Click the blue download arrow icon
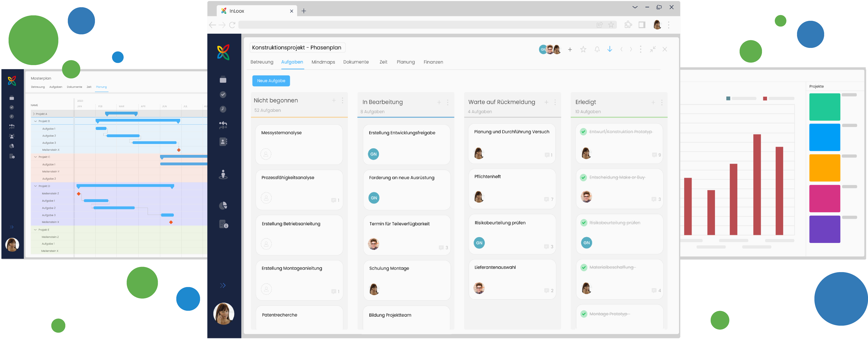Screen dimensions: 868x339 (x=610, y=49)
